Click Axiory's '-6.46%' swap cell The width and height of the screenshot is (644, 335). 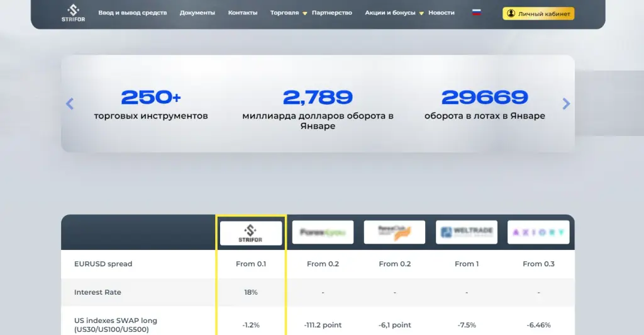538,325
